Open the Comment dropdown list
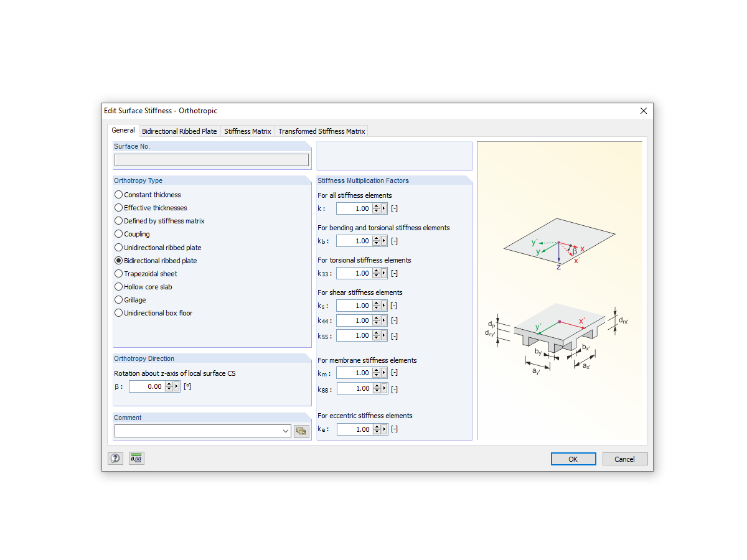This screenshot has height=560, width=747. coord(285,431)
